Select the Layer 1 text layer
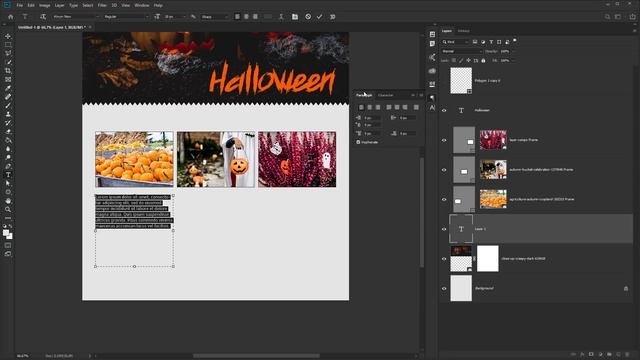Screen dimensions: 640x360 541,229
